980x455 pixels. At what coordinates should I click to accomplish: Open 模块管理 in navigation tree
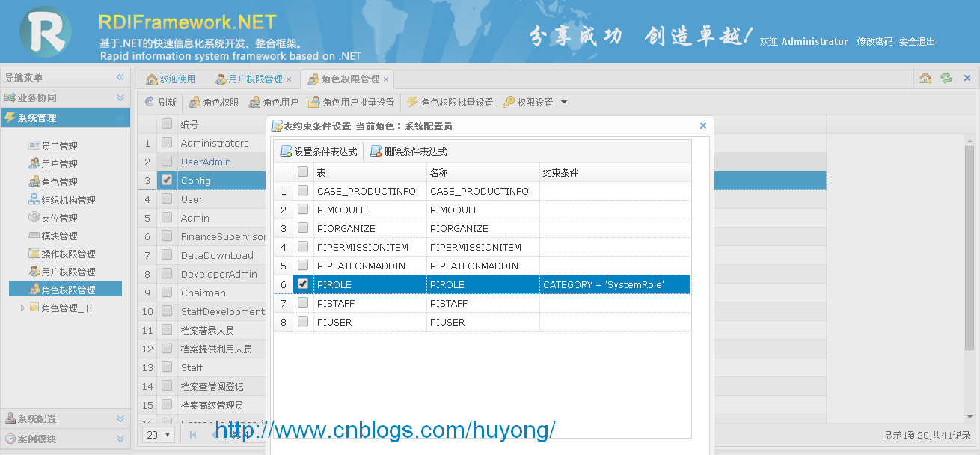(x=53, y=236)
